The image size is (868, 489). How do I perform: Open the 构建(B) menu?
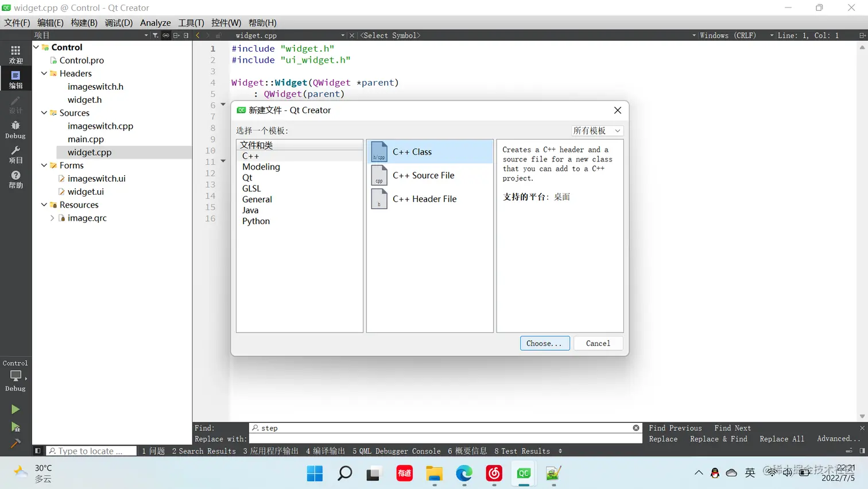pos(84,22)
